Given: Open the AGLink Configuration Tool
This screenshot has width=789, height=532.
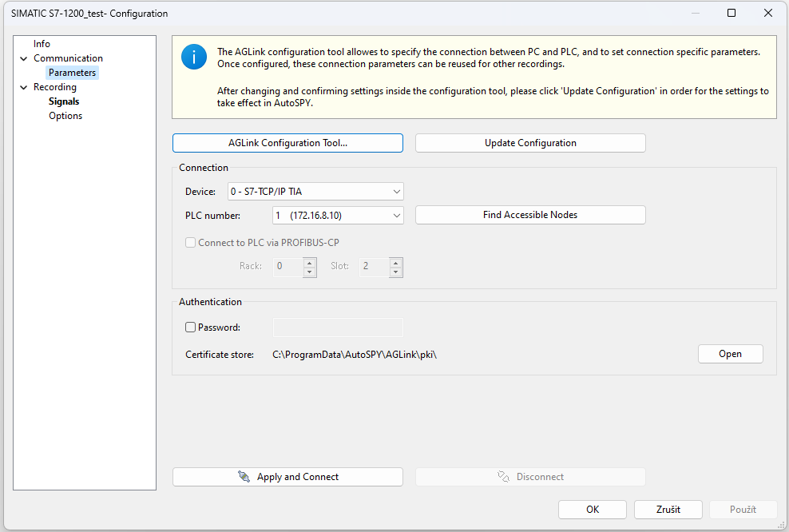Looking at the screenshot, I should [287, 143].
